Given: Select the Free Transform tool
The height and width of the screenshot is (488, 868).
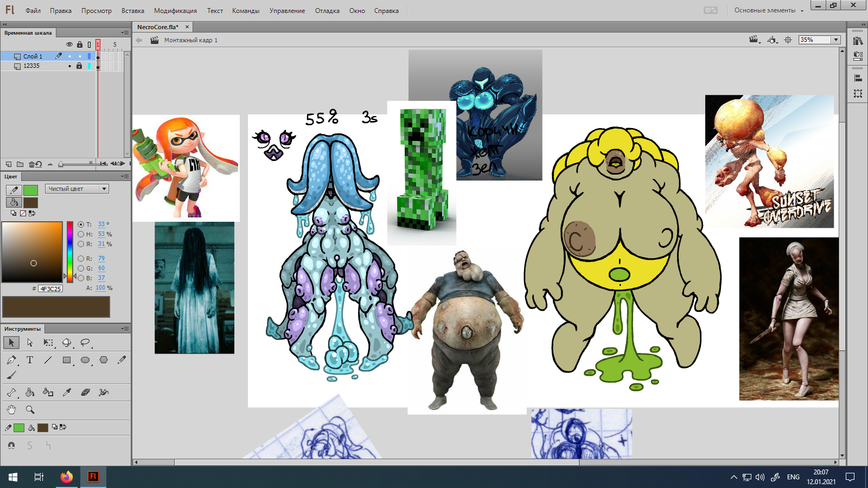Looking at the screenshot, I should (48, 343).
